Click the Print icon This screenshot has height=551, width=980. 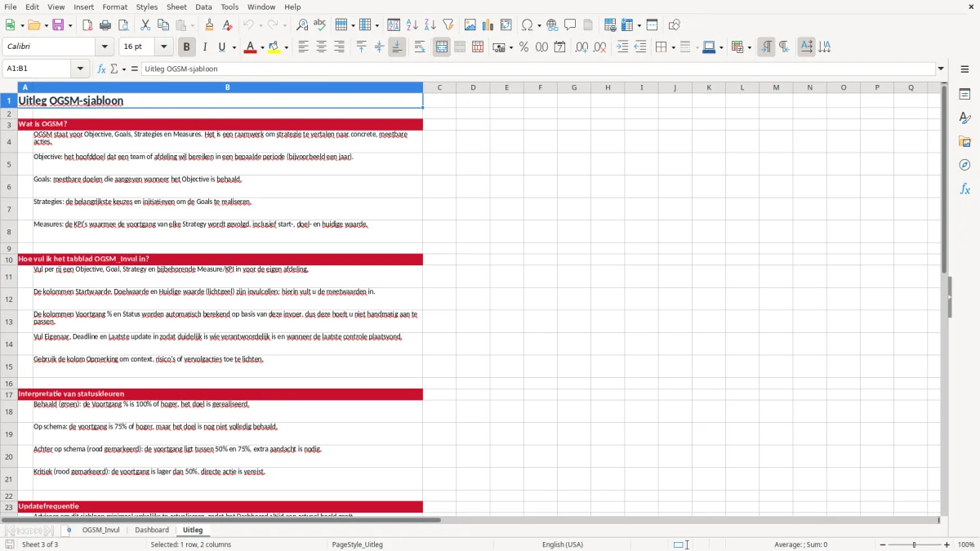pos(105,25)
